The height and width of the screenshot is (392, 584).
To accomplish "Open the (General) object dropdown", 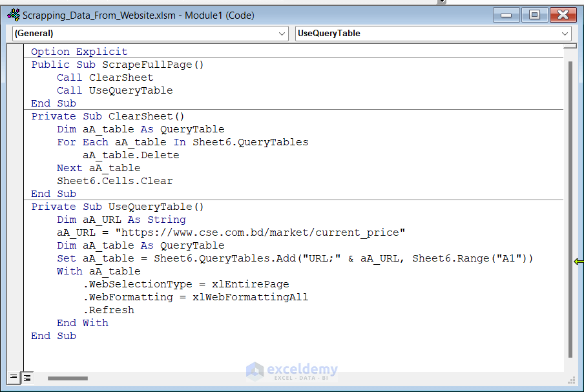I will point(282,34).
